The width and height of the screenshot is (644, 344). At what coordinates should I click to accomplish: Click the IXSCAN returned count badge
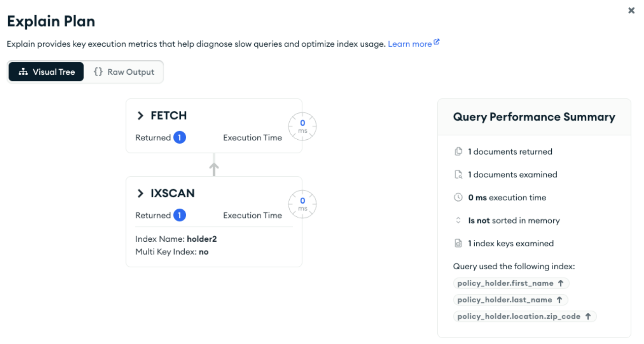[x=180, y=215]
